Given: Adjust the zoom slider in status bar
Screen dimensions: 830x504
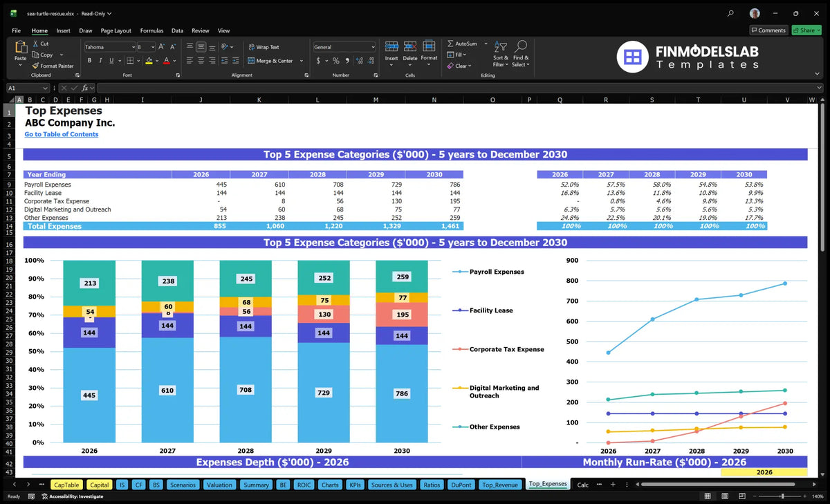Looking at the screenshot, I should click(x=782, y=496).
